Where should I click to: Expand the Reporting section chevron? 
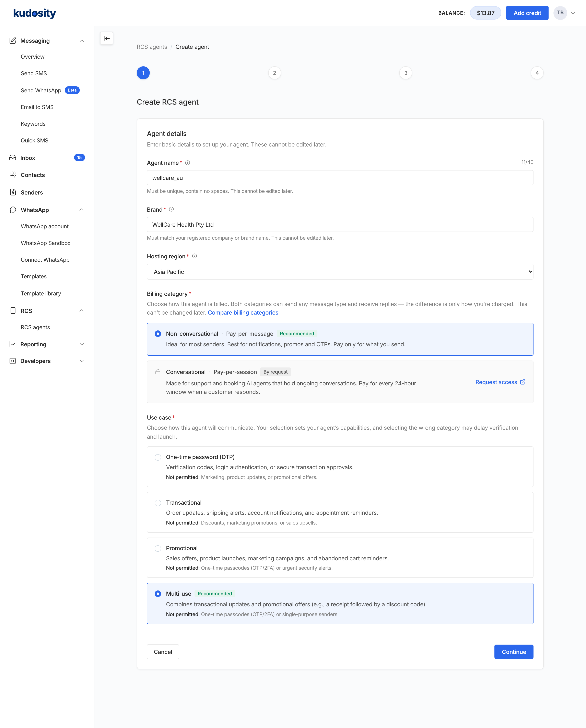click(x=82, y=344)
